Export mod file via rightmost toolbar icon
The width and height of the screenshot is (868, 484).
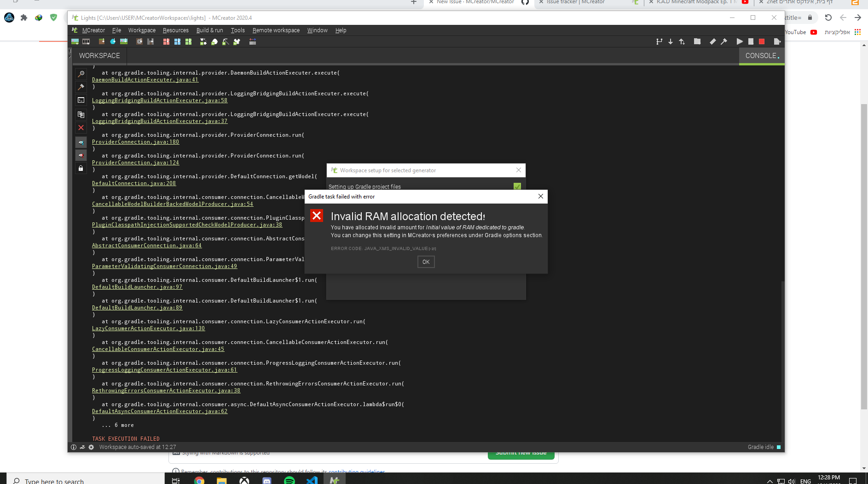pos(778,41)
